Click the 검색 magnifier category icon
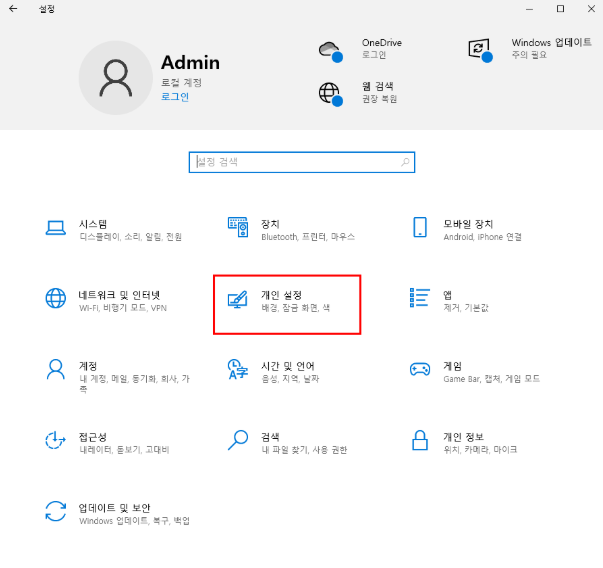This screenshot has width=603, height=568. (238, 441)
